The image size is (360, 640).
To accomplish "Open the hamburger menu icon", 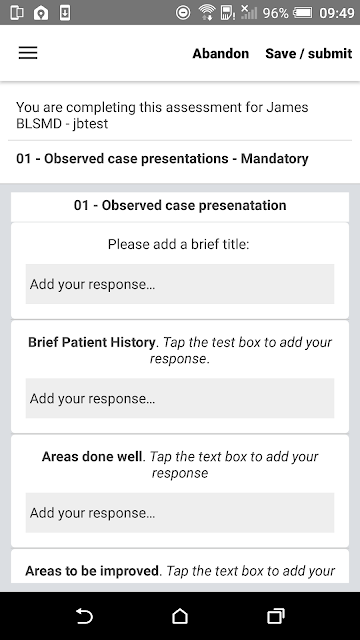I will (28, 53).
